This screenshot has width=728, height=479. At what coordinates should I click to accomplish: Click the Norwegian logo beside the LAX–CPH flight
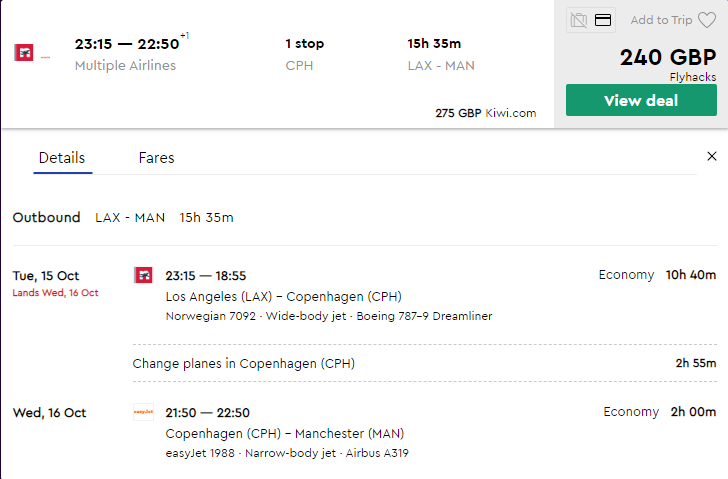pos(143,275)
